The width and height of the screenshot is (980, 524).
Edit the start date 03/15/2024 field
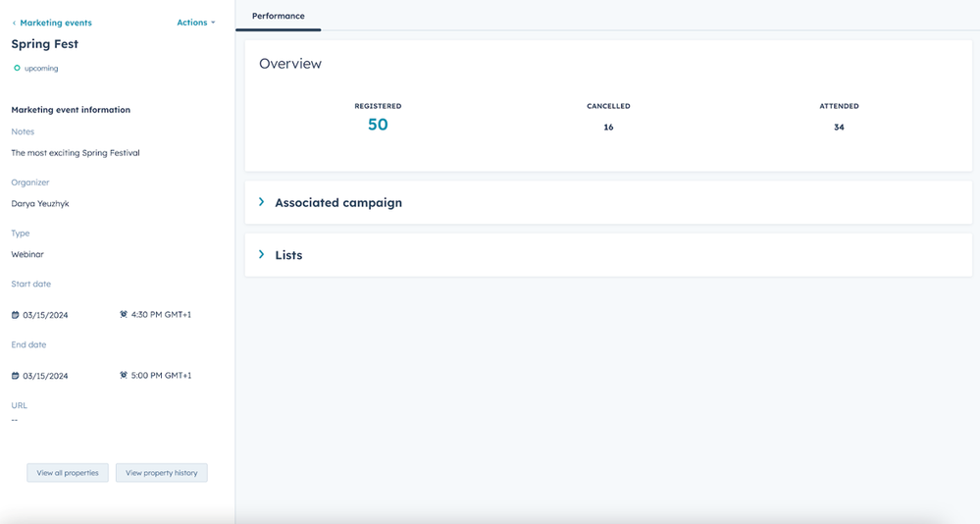coord(45,315)
